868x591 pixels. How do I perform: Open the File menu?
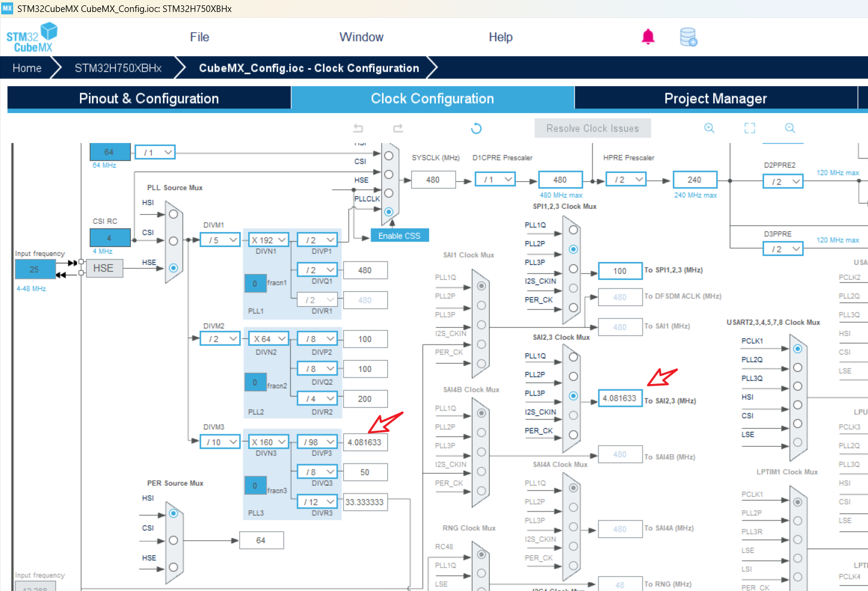click(200, 37)
